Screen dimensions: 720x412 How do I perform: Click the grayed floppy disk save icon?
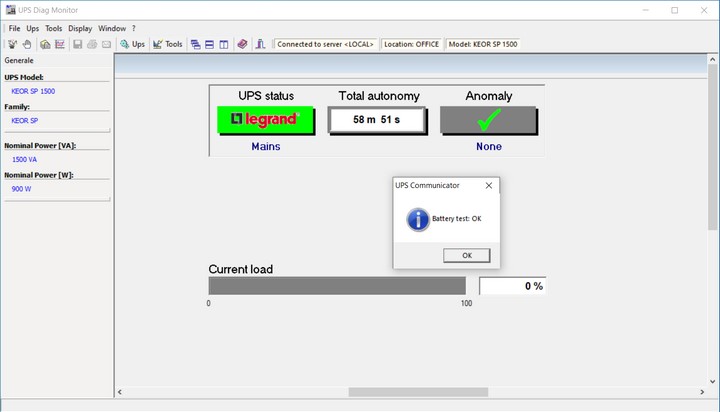pyautogui.click(x=78, y=44)
